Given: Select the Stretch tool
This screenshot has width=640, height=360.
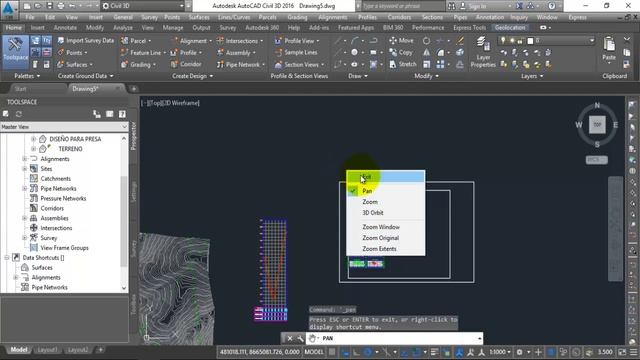Looking at the screenshot, I should point(403,64).
